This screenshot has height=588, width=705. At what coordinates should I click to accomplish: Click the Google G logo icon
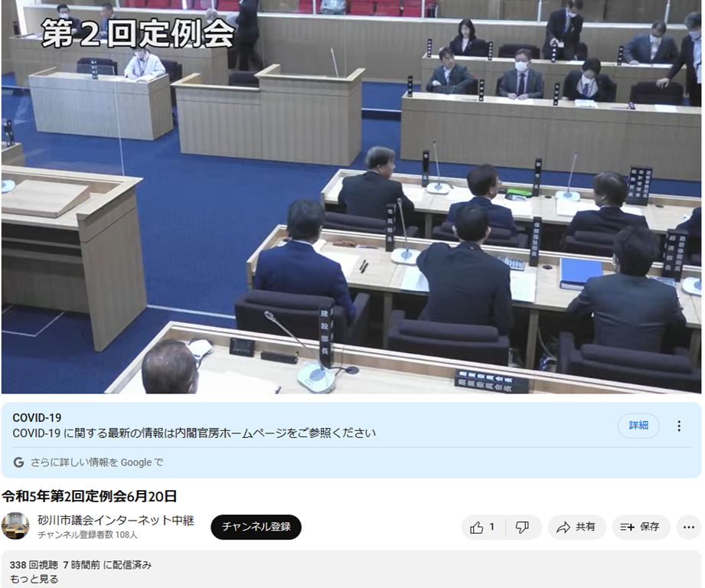click(18, 462)
